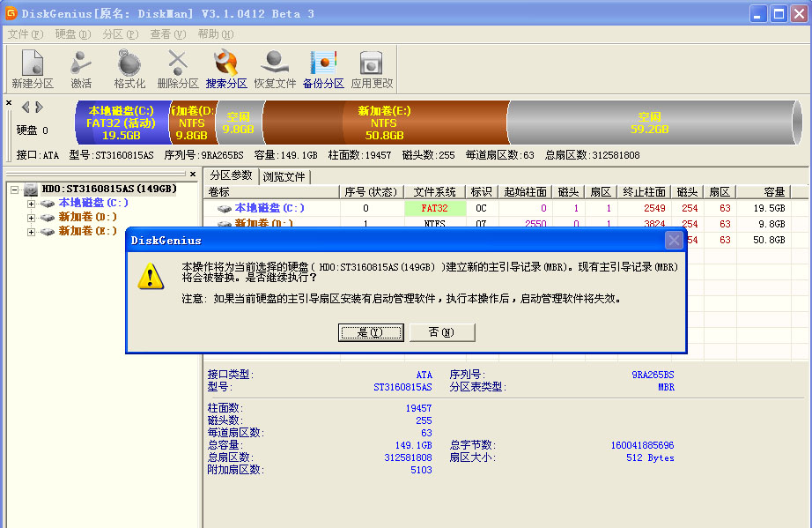Viewport: 812px width, 528px height.
Task: Expand 新加卷 (E:) tree node
Action: coord(31,232)
